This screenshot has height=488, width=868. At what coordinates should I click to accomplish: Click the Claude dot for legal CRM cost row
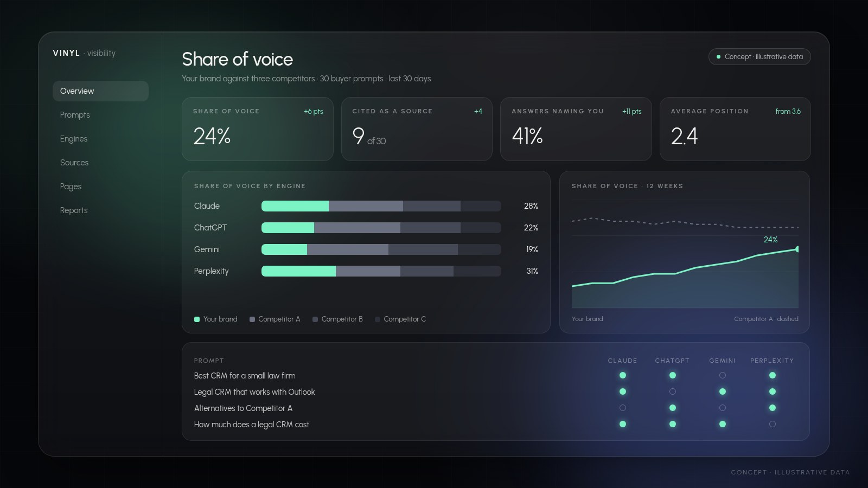click(x=623, y=424)
